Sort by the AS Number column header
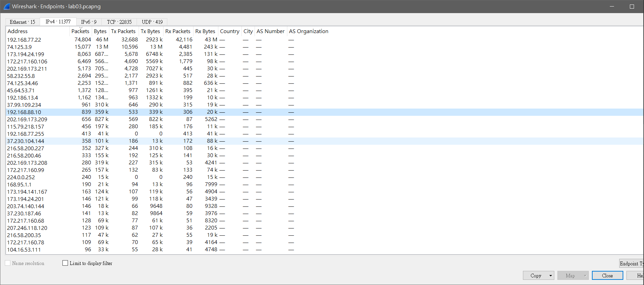The image size is (644, 285). 271,31
